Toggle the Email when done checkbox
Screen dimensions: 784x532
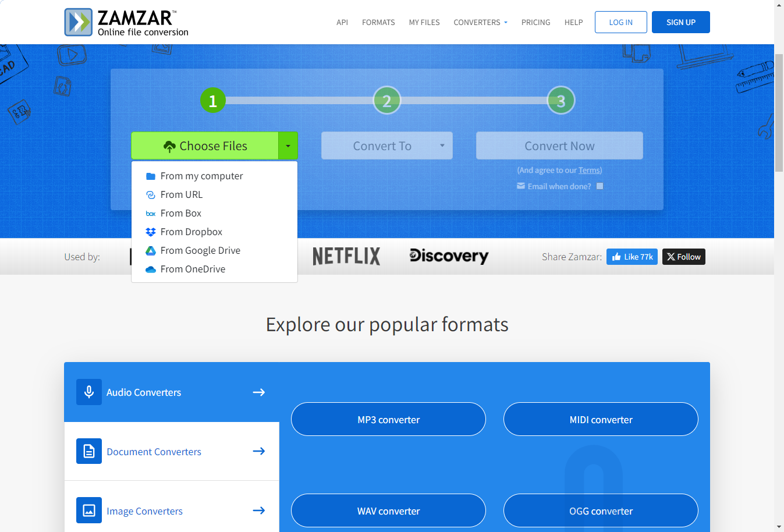pyautogui.click(x=600, y=186)
